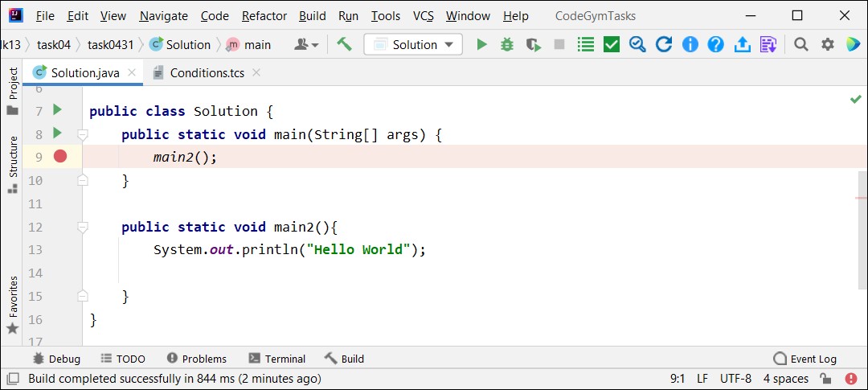
Task: Collapse the main method fold on line 8
Action: [83, 134]
